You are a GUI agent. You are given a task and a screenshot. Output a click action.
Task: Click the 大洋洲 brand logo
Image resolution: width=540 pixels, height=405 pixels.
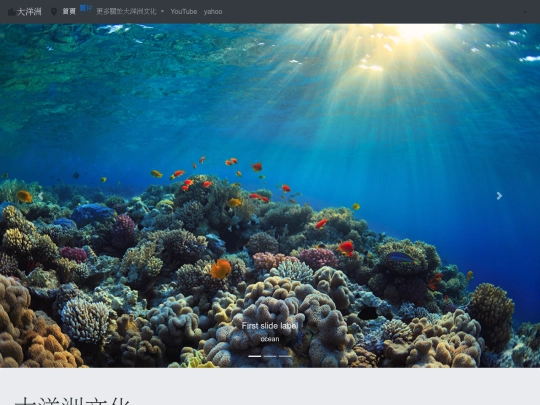[x=24, y=12]
